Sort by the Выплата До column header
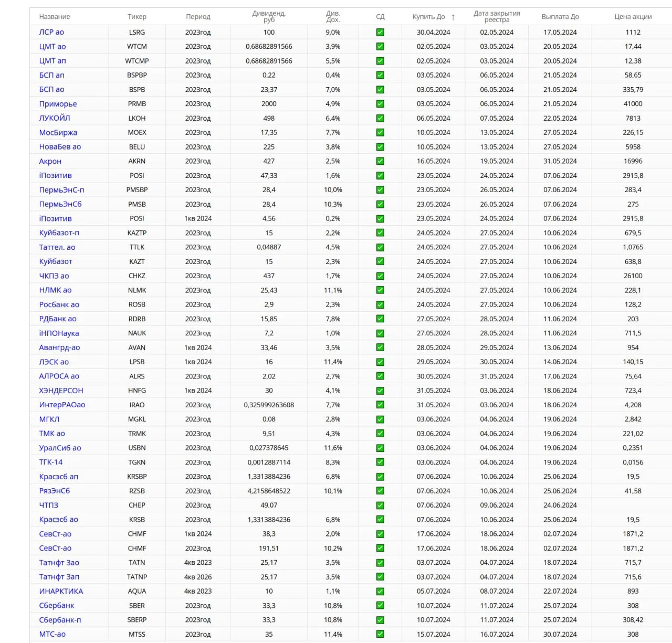Viewport: 672px width, 643px height. (560, 17)
